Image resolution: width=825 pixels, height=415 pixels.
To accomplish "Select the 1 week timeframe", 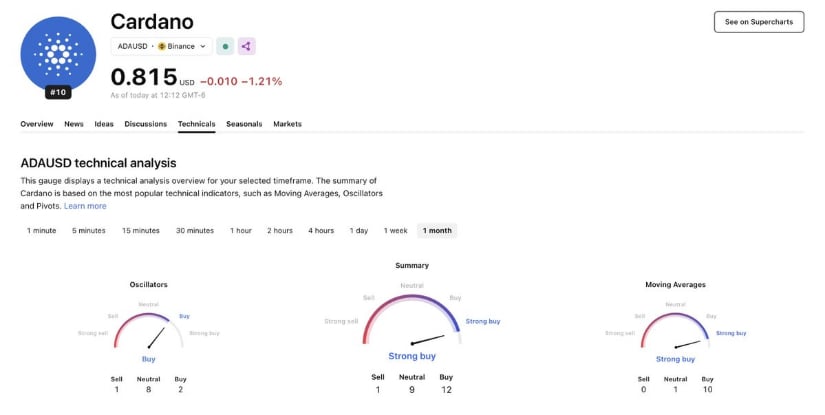I will pyautogui.click(x=396, y=230).
